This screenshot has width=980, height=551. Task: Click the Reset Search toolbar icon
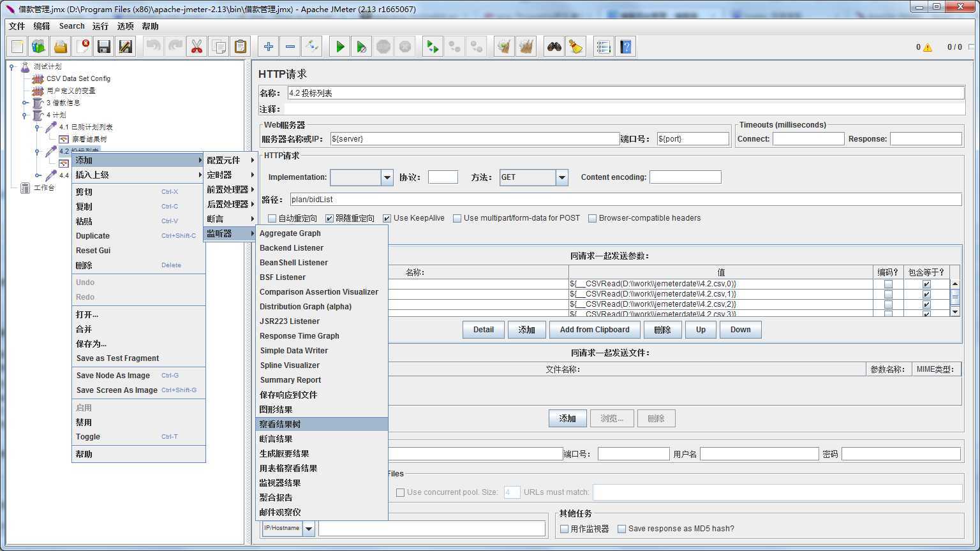click(576, 47)
